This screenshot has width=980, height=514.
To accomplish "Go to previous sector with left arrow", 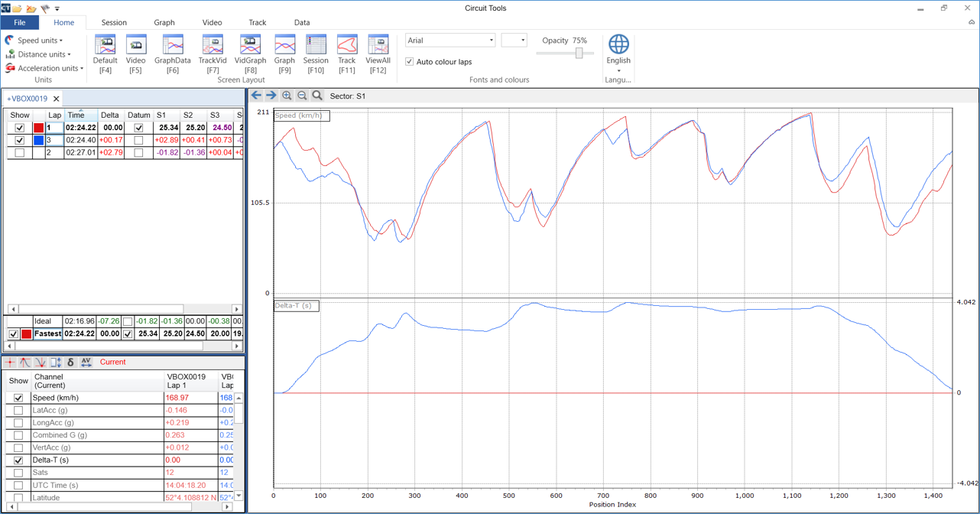I will click(x=256, y=96).
